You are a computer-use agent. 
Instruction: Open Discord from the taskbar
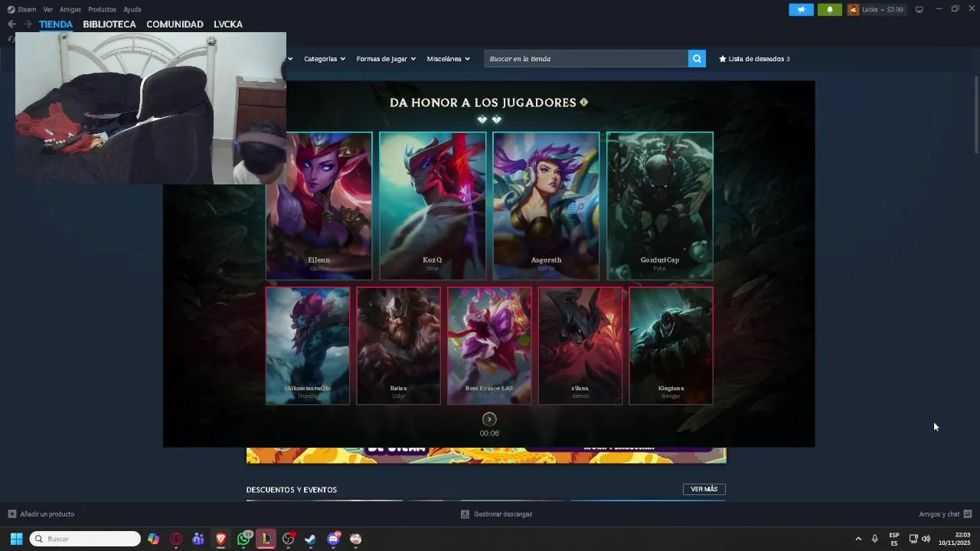pyautogui.click(x=333, y=539)
